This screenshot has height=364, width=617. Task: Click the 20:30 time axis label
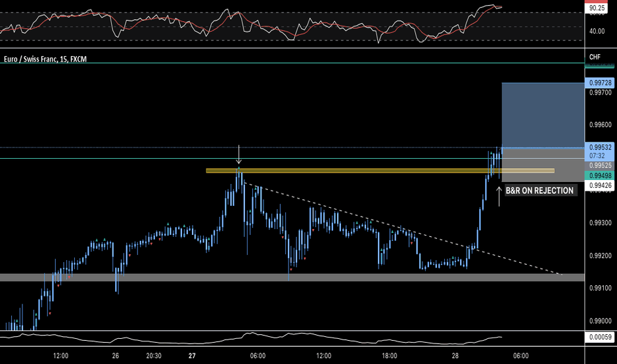tap(154, 356)
